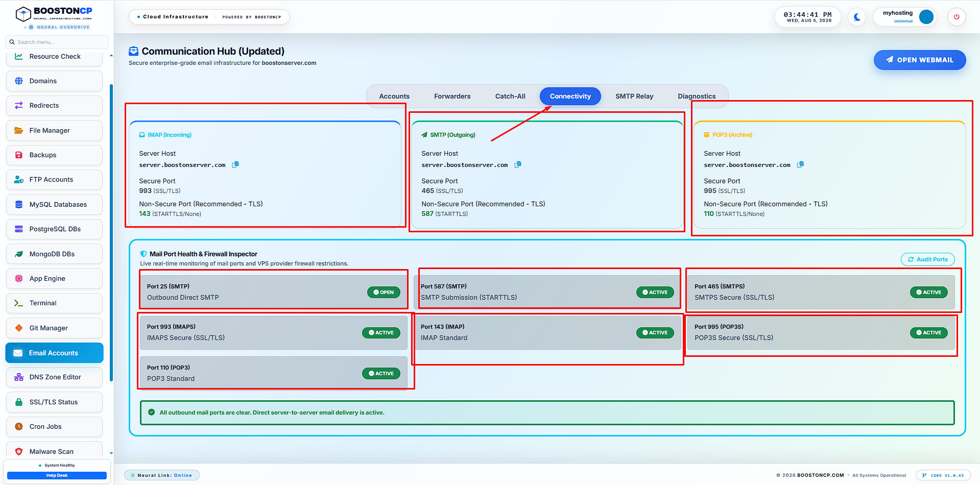Open Domains in the sidebar
Screen dimensions: 980x485
coord(54,81)
